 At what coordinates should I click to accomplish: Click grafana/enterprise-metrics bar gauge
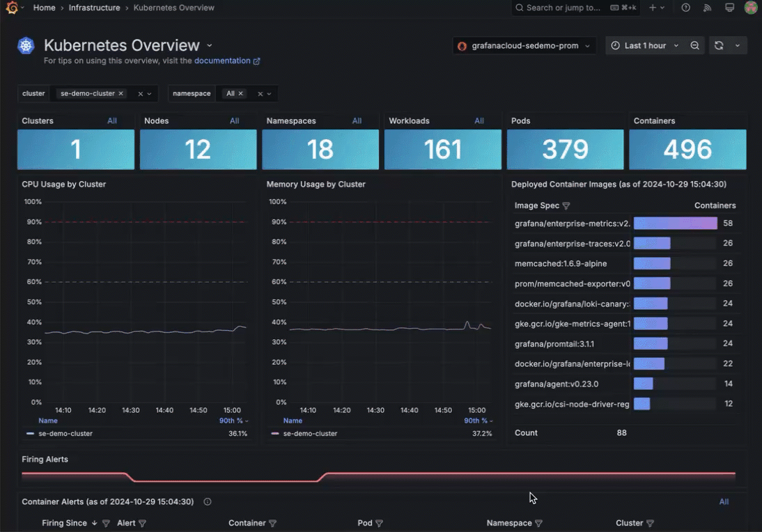[675, 224]
